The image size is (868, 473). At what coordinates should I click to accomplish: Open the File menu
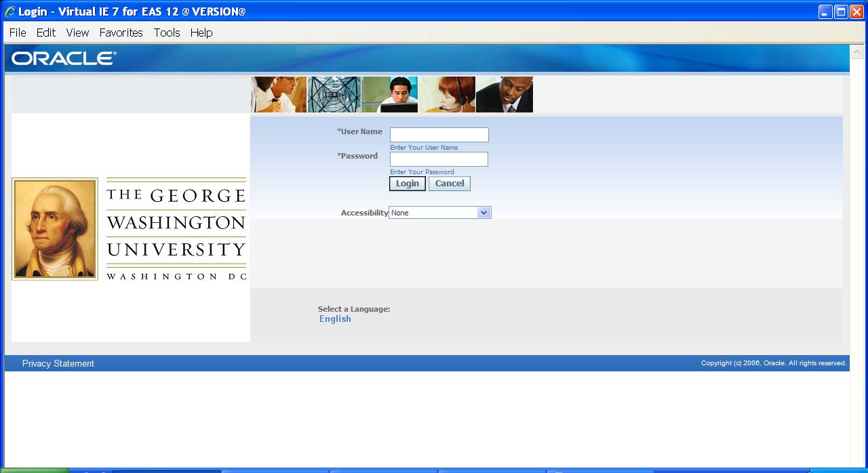(17, 33)
